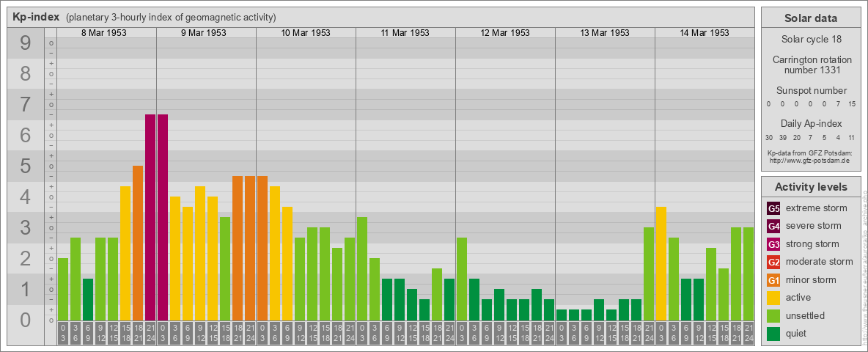Viewport: 868px width, 352px height.
Task: Click the 'Daily Ap-index' label
Action: (x=811, y=123)
